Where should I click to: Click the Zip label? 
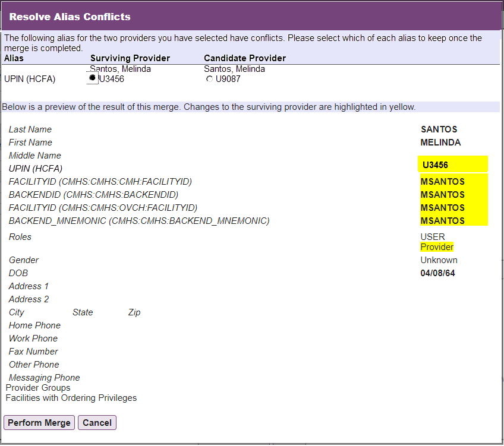click(134, 312)
